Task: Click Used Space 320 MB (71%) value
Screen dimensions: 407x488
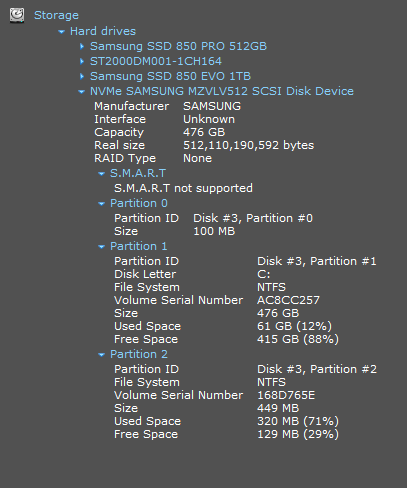Action: [298, 421]
